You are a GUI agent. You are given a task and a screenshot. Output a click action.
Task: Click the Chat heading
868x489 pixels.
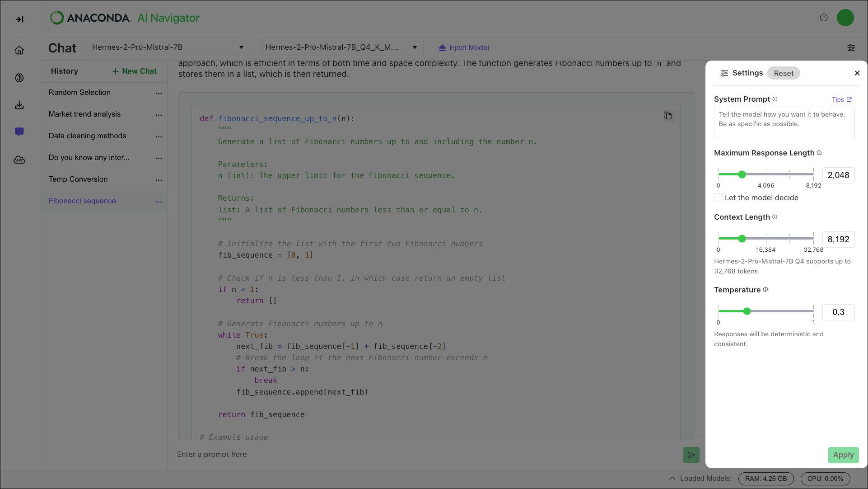pos(62,48)
